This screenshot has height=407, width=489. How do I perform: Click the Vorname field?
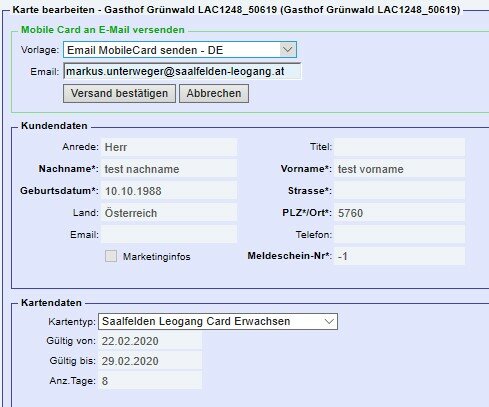tap(400, 169)
